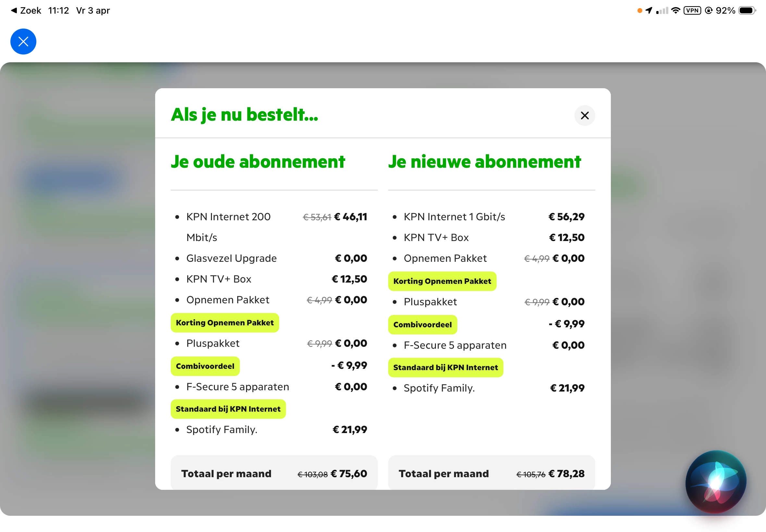Screen dimensions: 766x532
Task: Tap the Wi-Fi status icon
Action: tap(675, 10)
